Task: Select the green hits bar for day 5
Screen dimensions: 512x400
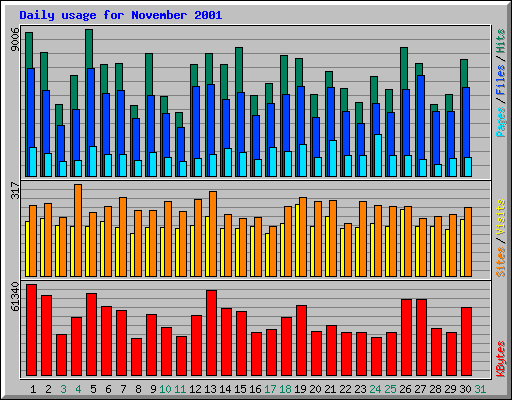Action: click(x=89, y=49)
